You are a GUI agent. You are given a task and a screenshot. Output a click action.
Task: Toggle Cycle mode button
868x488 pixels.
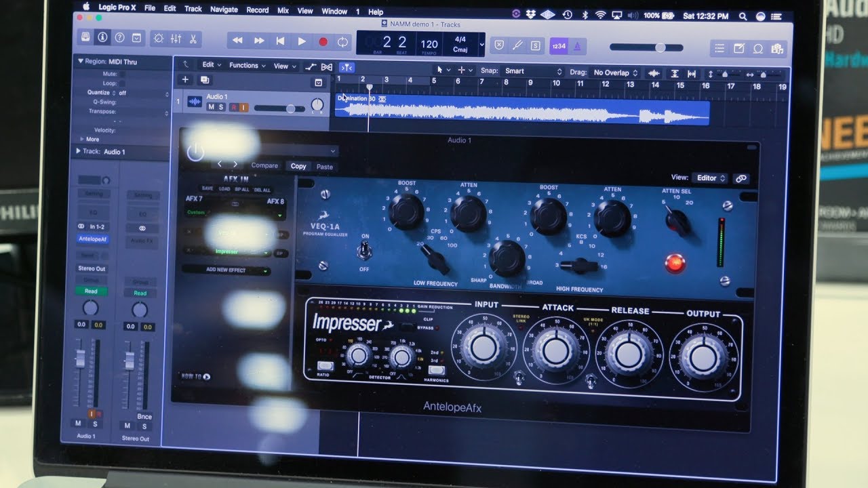342,41
